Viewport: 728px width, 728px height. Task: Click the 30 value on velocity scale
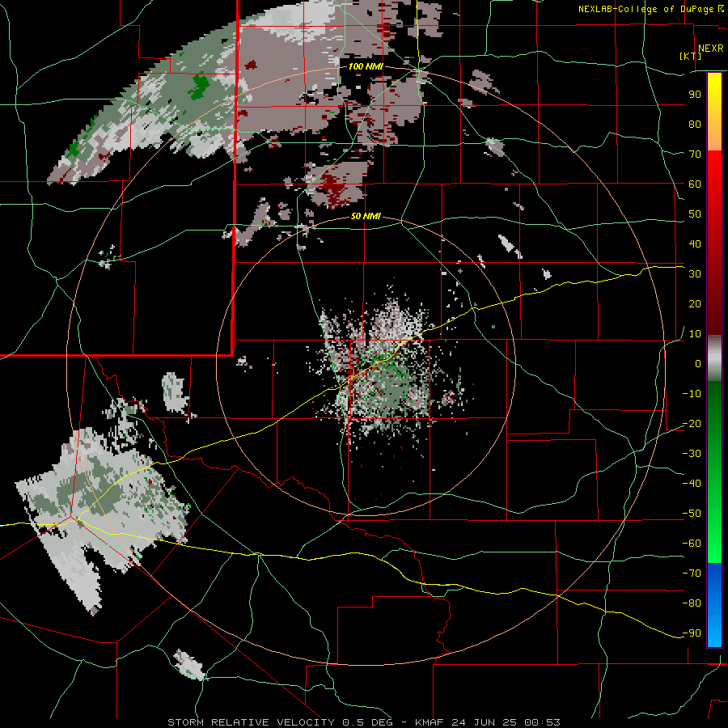click(x=695, y=274)
